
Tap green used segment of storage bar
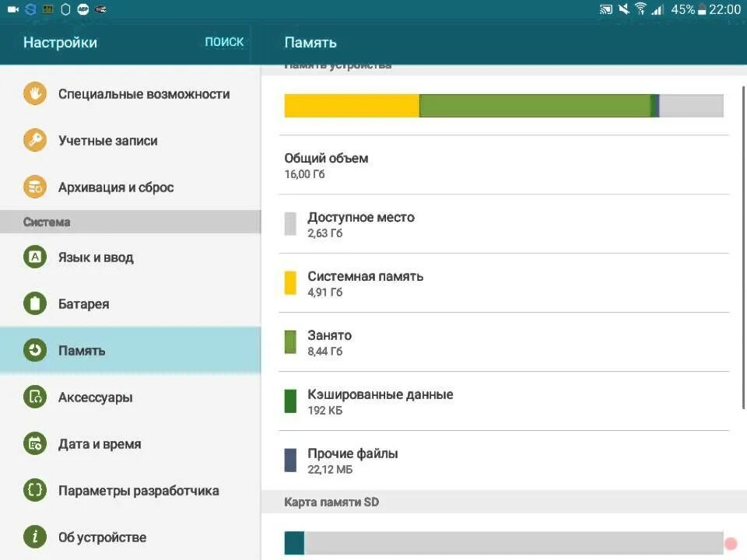click(535, 105)
